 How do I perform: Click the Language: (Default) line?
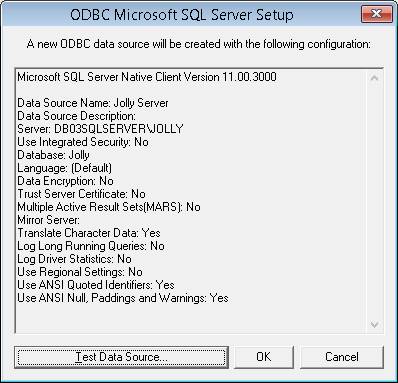point(64,168)
